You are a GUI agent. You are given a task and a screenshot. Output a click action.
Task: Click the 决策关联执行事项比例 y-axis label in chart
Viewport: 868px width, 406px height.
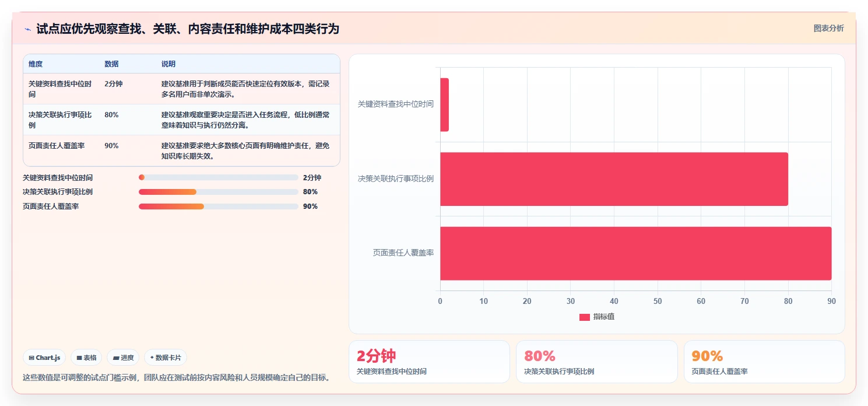396,178
